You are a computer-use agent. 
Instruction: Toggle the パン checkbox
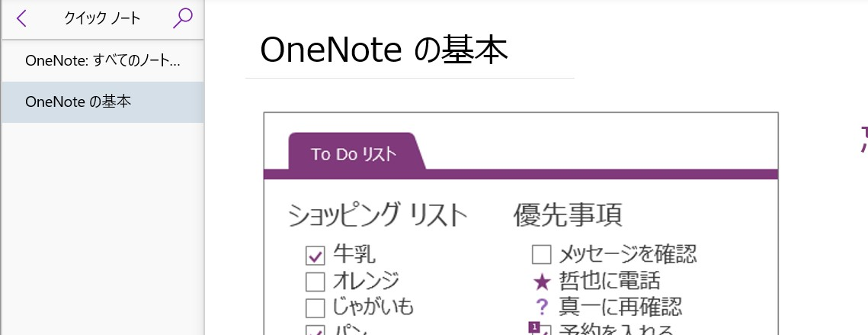(x=315, y=330)
